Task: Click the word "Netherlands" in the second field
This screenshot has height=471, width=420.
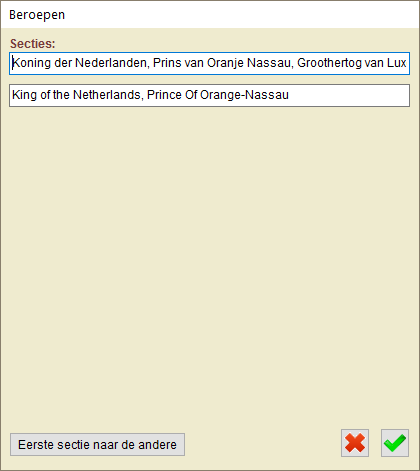Action: (x=108, y=95)
